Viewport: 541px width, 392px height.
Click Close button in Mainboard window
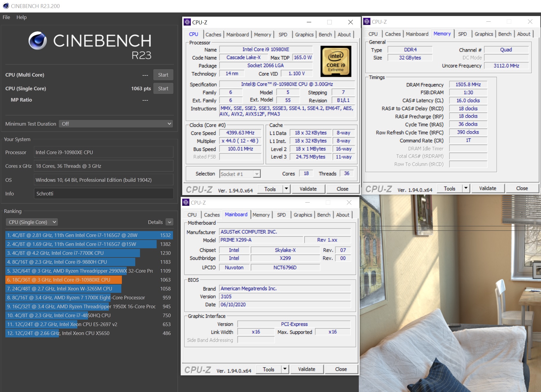[341, 369]
